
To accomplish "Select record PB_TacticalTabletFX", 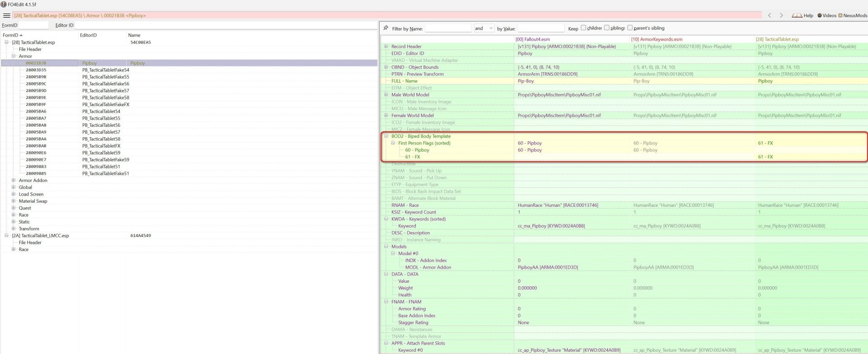I will click(101, 146).
